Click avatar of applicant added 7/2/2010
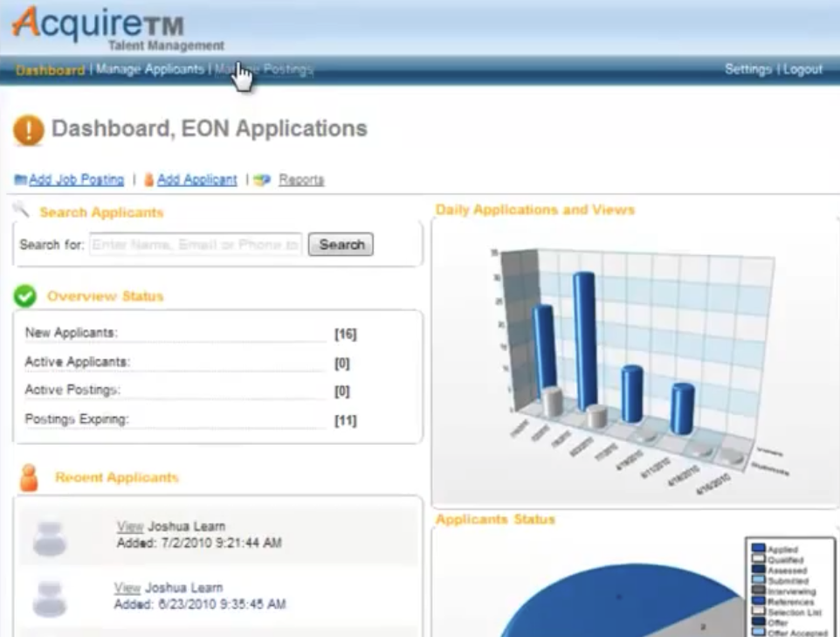Viewport: 840px width, 637px height. (x=49, y=537)
